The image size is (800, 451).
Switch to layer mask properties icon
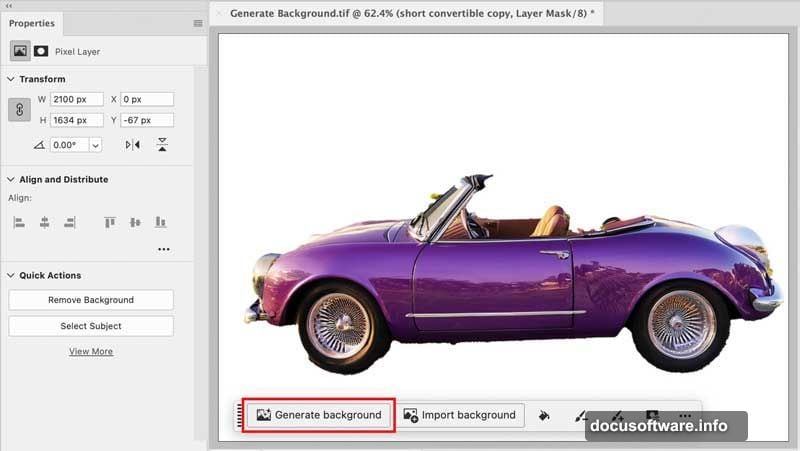click(42, 51)
